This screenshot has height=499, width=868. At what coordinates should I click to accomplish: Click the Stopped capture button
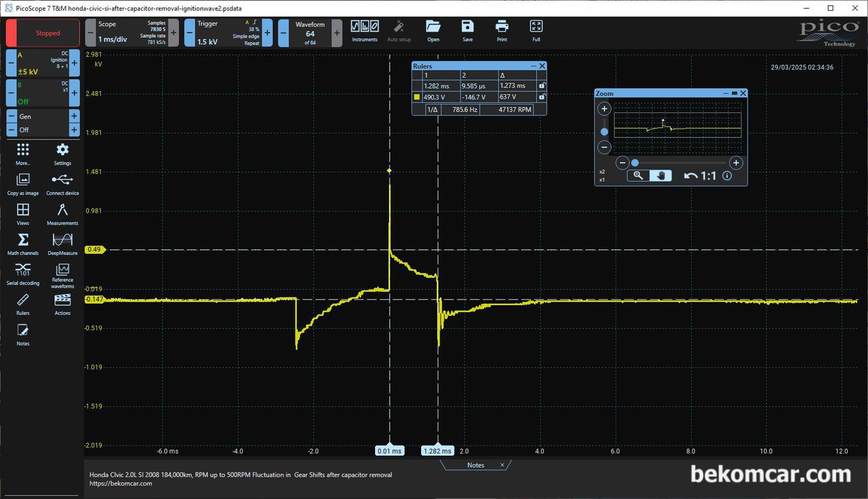[43, 33]
